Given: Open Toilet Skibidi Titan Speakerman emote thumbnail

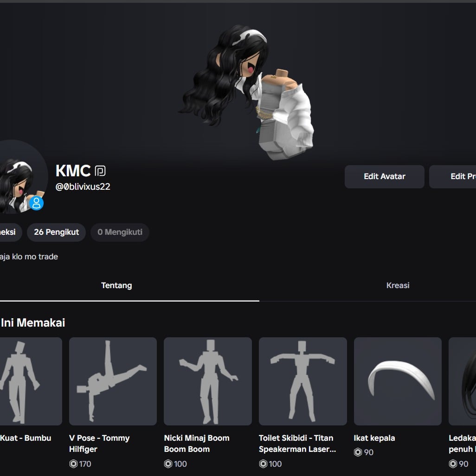Looking at the screenshot, I should 302,381.
